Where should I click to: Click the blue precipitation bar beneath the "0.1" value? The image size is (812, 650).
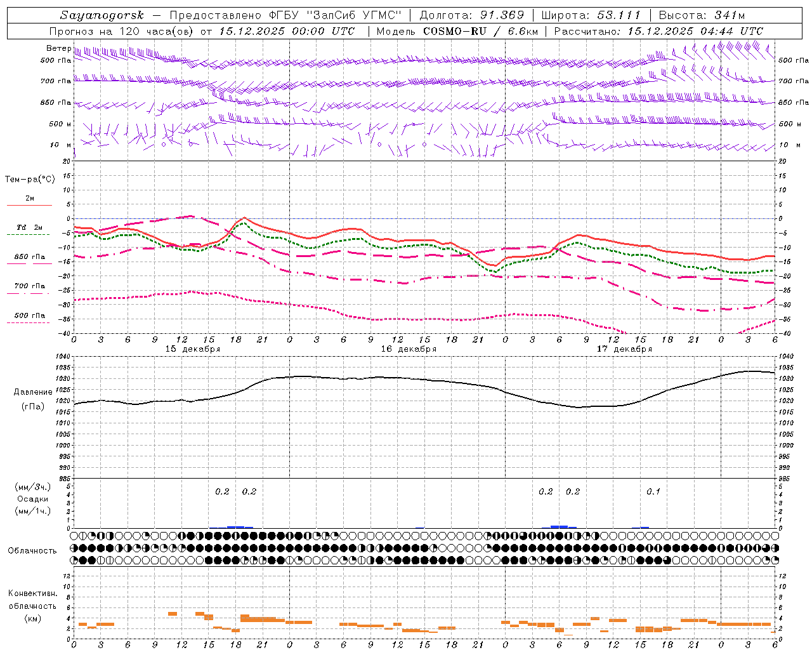pyautogui.click(x=645, y=527)
